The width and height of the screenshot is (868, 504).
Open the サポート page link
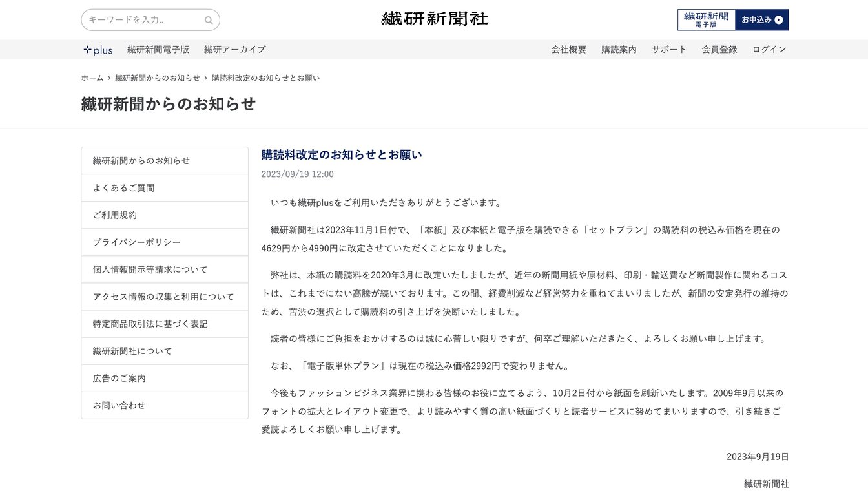tap(668, 49)
